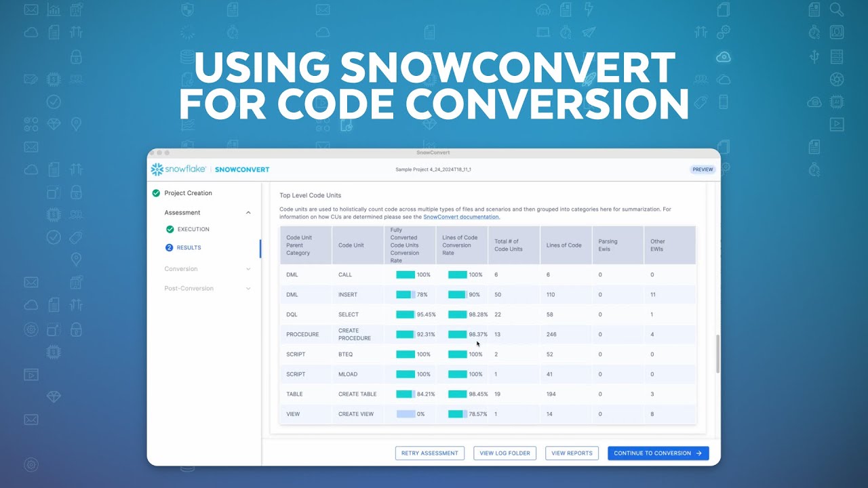Click RETRY ASSESSMENT button
The width and height of the screenshot is (868, 488).
pos(430,453)
